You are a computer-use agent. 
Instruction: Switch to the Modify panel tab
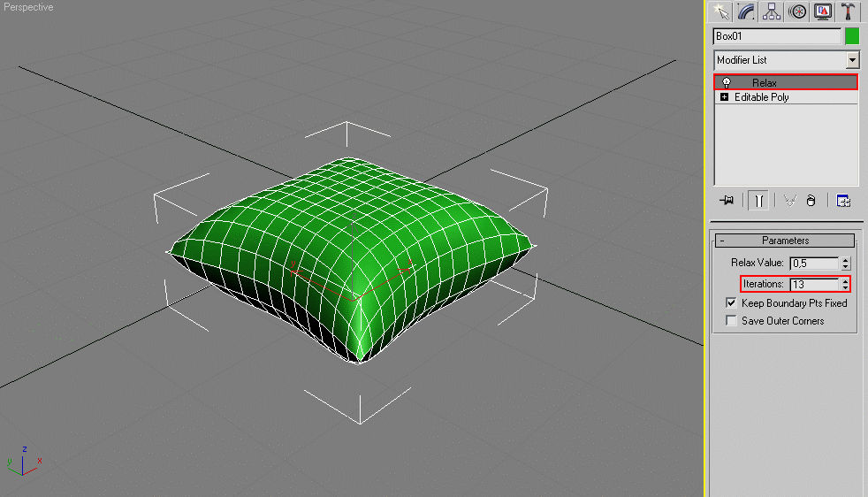point(746,11)
